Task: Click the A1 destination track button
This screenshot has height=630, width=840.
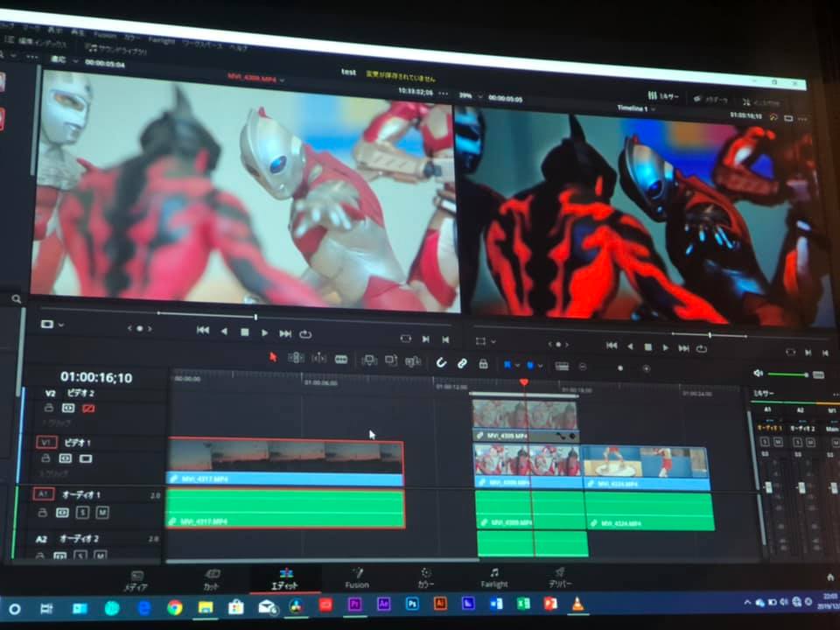Action: pos(44,493)
